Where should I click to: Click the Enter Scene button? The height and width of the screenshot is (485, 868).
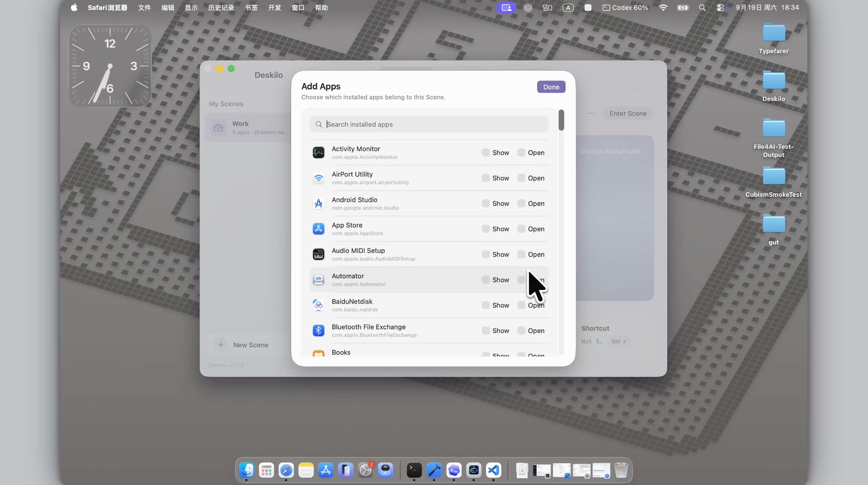point(627,114)
